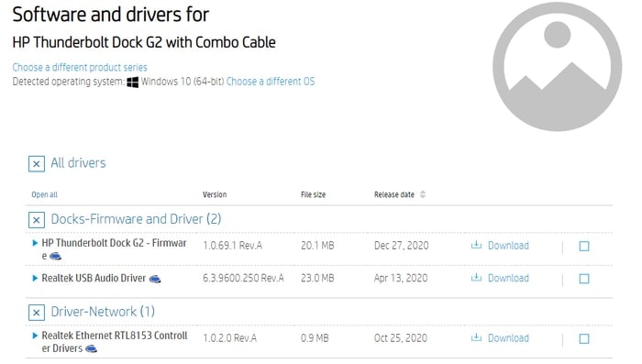Click blue disc icon next to Firmware entry

point(55,257)
